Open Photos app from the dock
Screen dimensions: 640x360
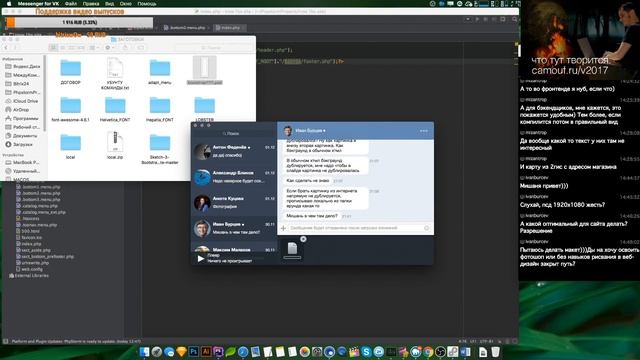coord(304,351)
